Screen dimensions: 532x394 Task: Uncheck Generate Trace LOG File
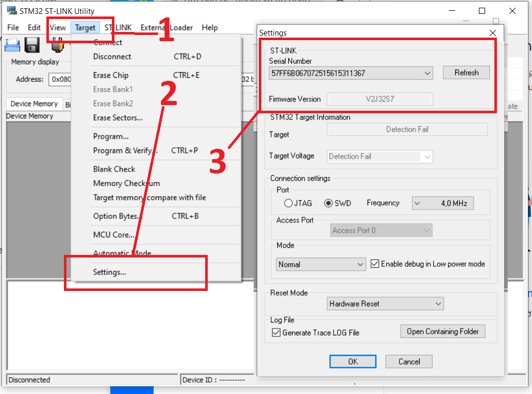click(x=276, y=333)
